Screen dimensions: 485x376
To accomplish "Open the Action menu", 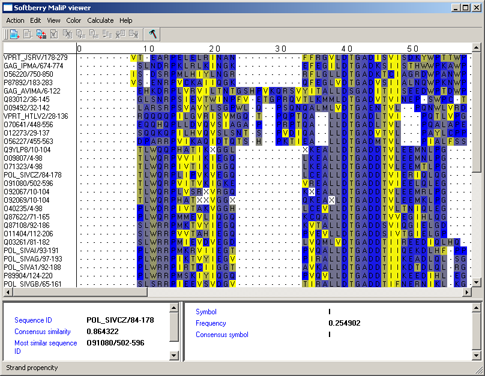I will (15, 21).
